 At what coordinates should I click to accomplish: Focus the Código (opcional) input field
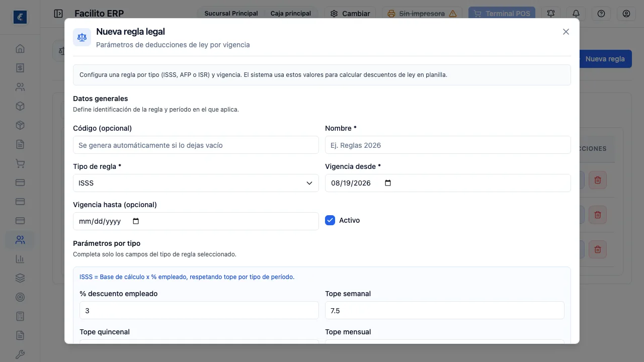pos(196,145)
